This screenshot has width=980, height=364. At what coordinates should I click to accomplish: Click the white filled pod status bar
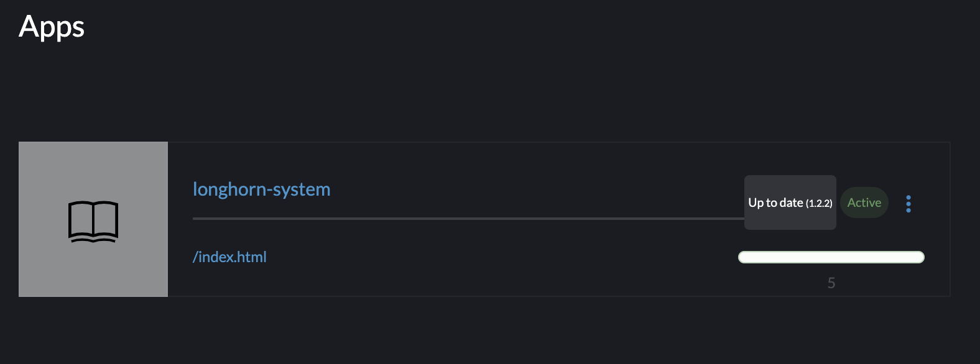(831, 257)
